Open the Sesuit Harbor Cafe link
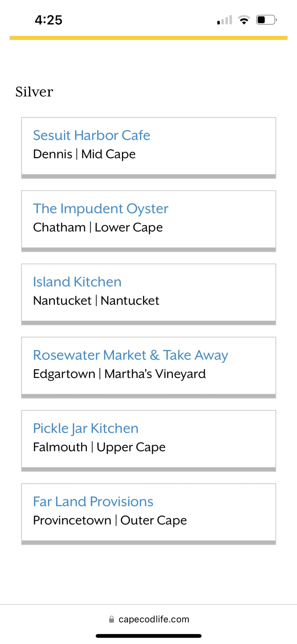This screenshot has height=644, width=297. [x=92, y=136]
